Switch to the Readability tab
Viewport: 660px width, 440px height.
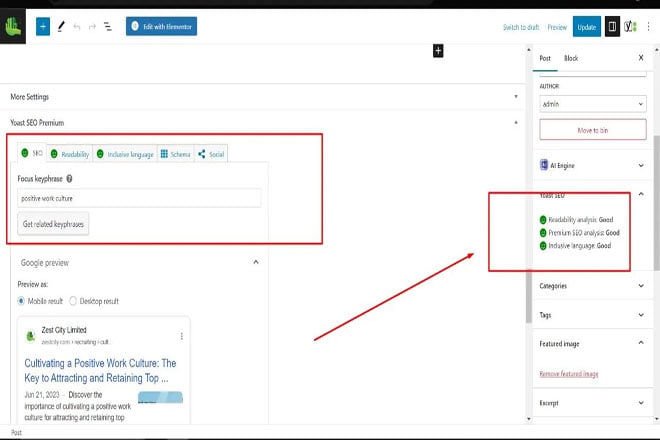click(70, 155)
